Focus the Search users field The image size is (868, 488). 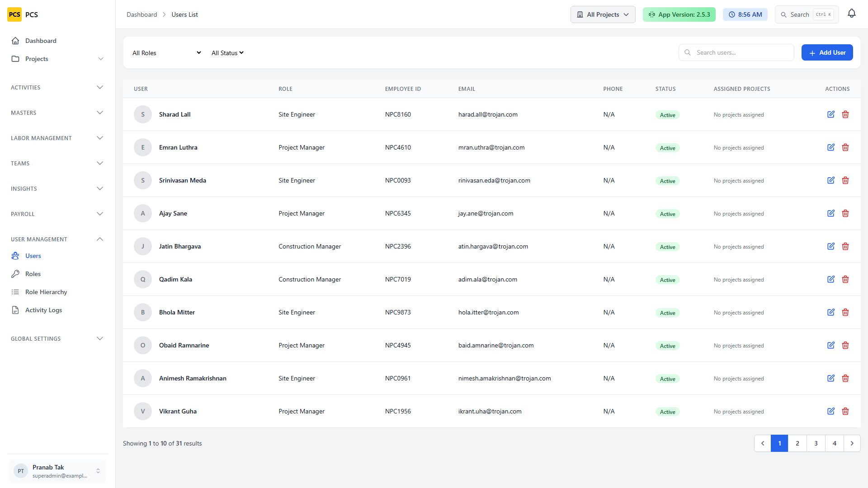click(736, 52)
